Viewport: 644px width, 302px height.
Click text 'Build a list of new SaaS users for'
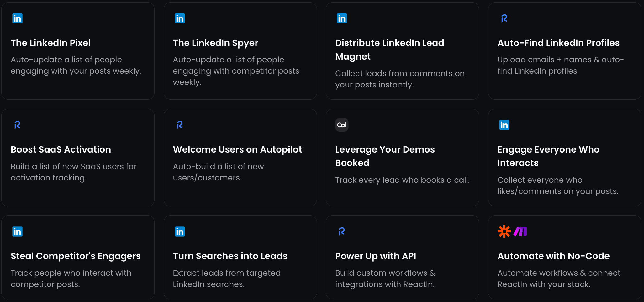[73, 166]
